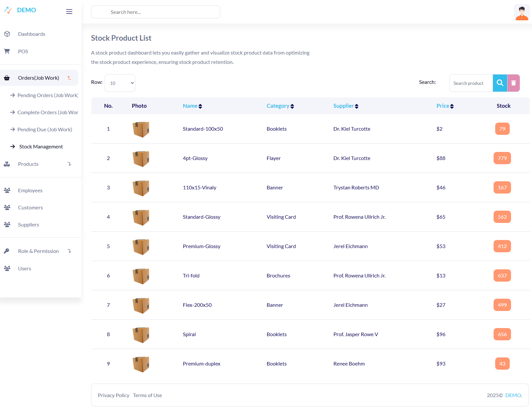Go to Pending Due (Job Work)
The height and width of the screenshot is (410, 532).
[45, 129]
